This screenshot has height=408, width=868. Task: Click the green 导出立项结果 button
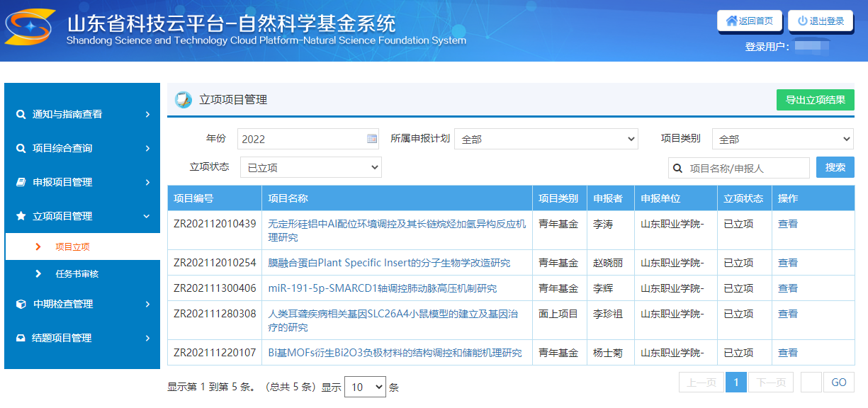click(815, 100)
